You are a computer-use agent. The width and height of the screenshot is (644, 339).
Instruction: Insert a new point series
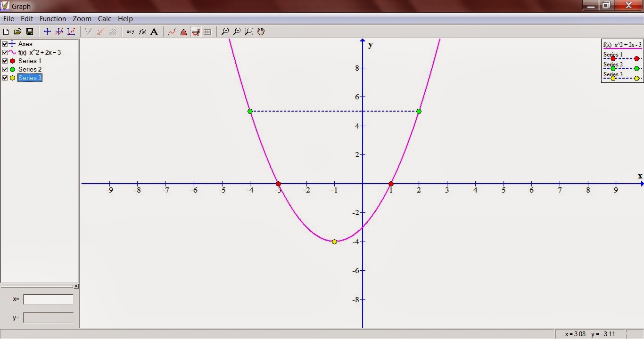[x=71, y=32]
